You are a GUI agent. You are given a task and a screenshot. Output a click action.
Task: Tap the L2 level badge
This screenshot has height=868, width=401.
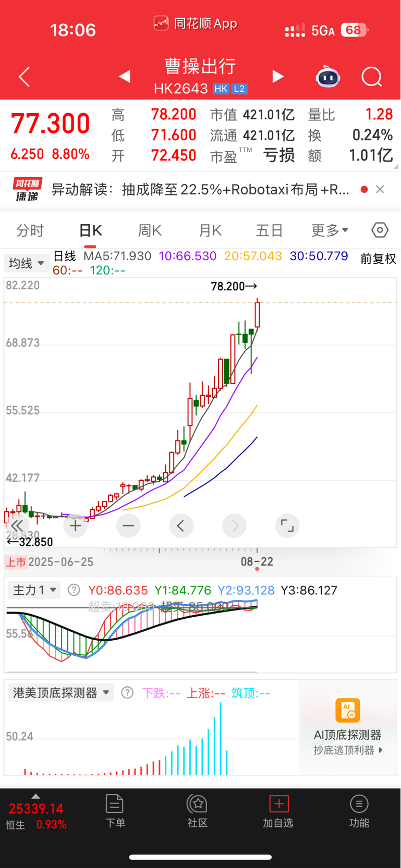(239, 89)
